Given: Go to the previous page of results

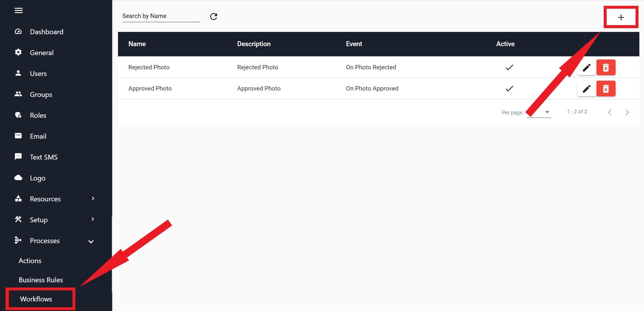Looking at the screenshot, I should (x=610, y=112).
